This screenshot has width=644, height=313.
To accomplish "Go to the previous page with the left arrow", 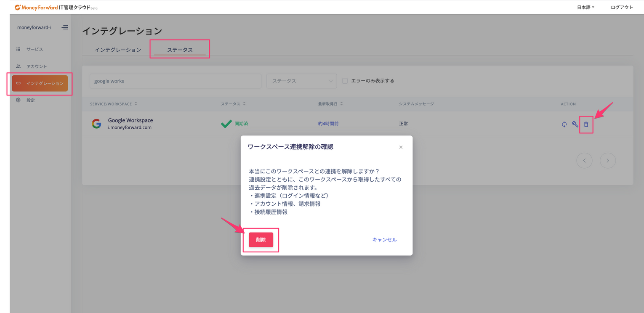I will coord(584,160).
